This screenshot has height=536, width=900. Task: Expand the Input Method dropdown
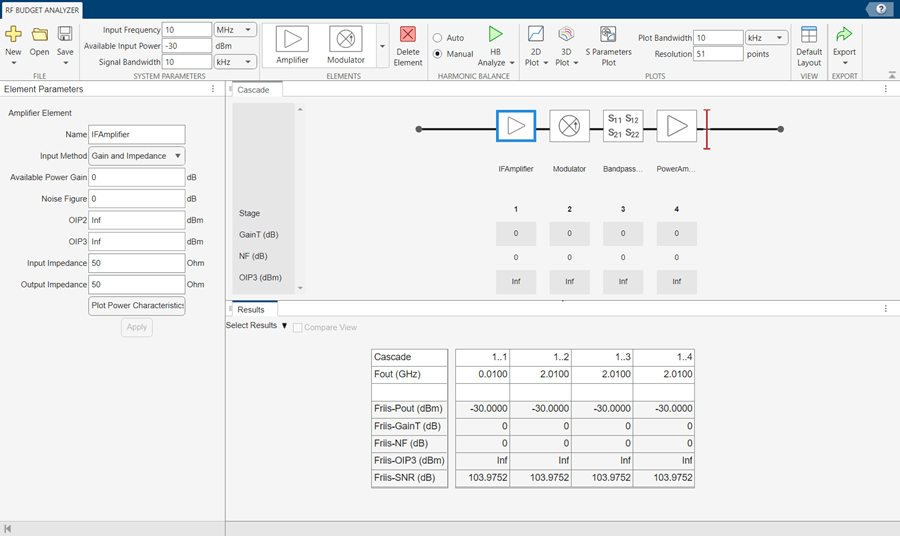pyautogui.click(x=137, y=156)
